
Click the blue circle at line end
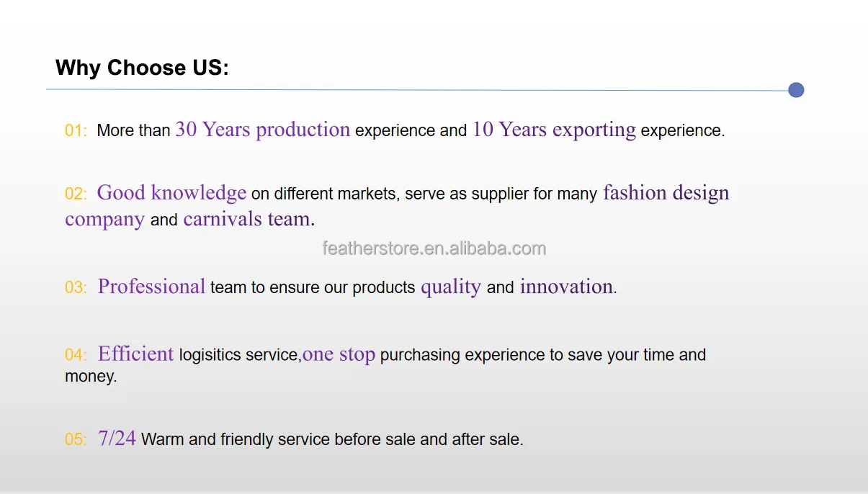click(x=796, y=90)
